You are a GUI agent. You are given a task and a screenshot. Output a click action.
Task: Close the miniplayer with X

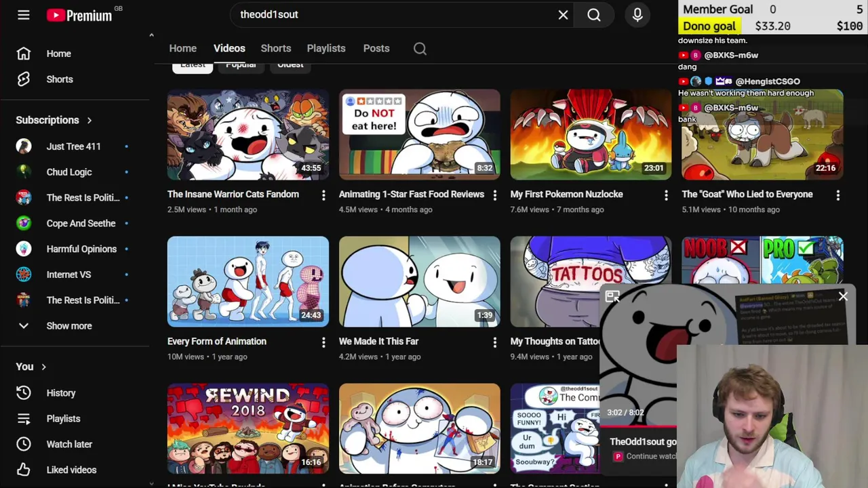(843, 296)
